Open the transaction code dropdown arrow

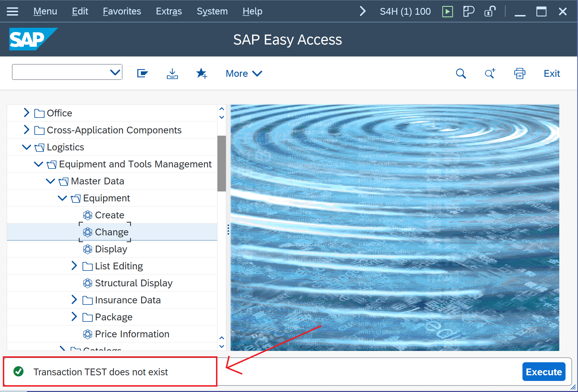pyautogui.click(x=115, y=72)
